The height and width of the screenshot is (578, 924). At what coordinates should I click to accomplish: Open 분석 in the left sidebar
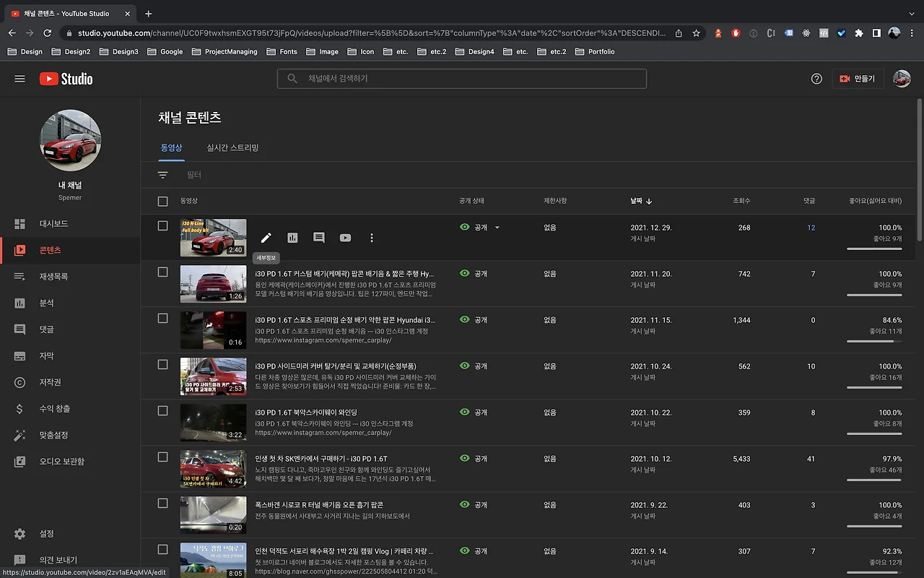click(x=47, y=303)
